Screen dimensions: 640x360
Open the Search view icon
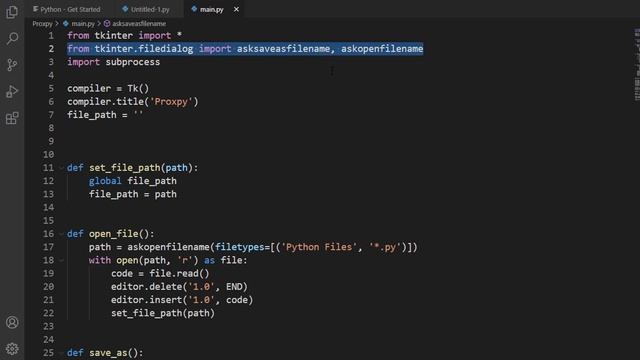coord(12,39)
